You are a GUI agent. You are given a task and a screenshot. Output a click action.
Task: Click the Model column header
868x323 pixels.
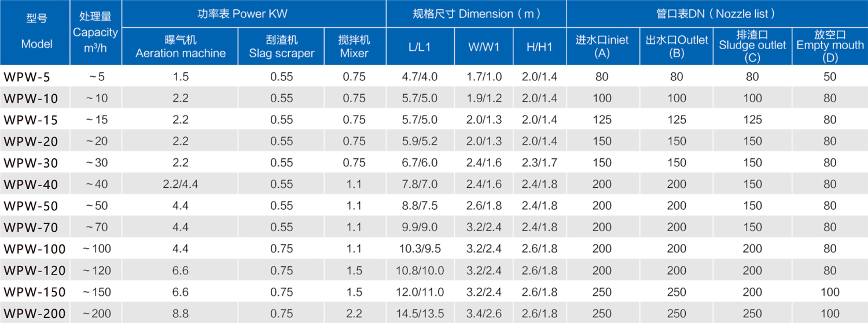pyautogui.click(x=36, y=32)
